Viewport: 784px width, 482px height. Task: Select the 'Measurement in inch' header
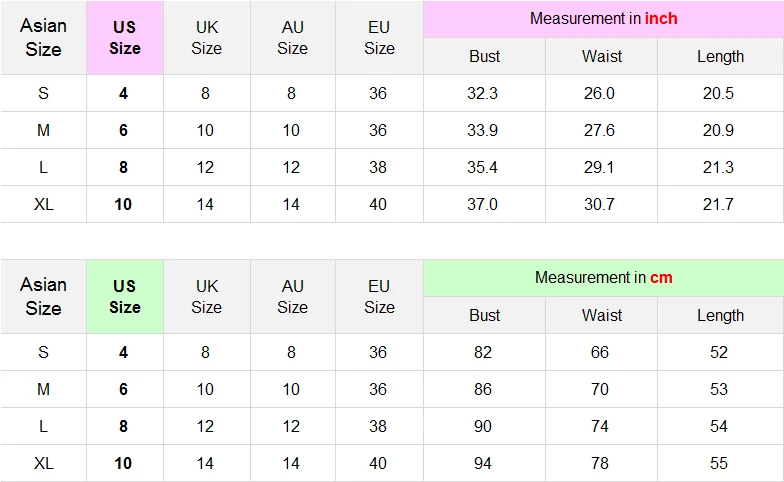[x=604, y=19]
